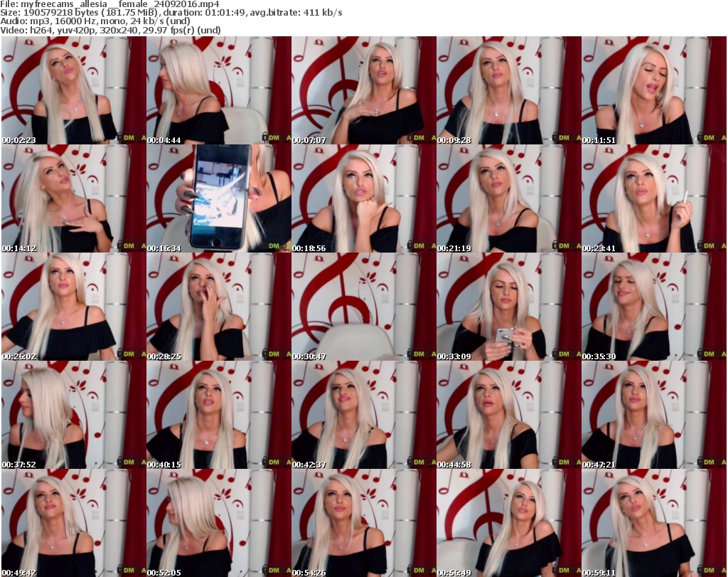Screen dimensions: 728x577
Task: Select the "Video: h264, yuv420p" info line
Action: (x=110, y=30)
